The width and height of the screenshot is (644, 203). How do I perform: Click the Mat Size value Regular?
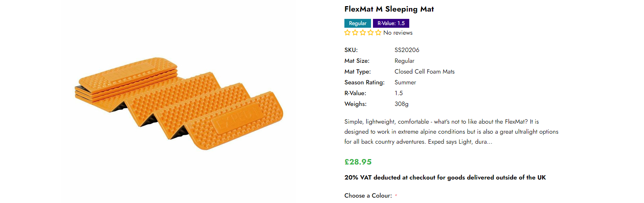404,61
